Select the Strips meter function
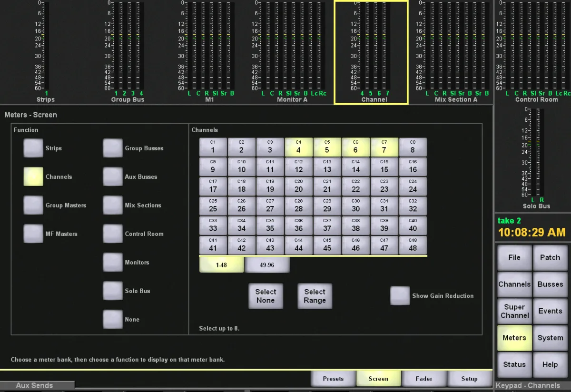Screen dimensions: 571x392 pyautogui.click(x=33, y=148)
